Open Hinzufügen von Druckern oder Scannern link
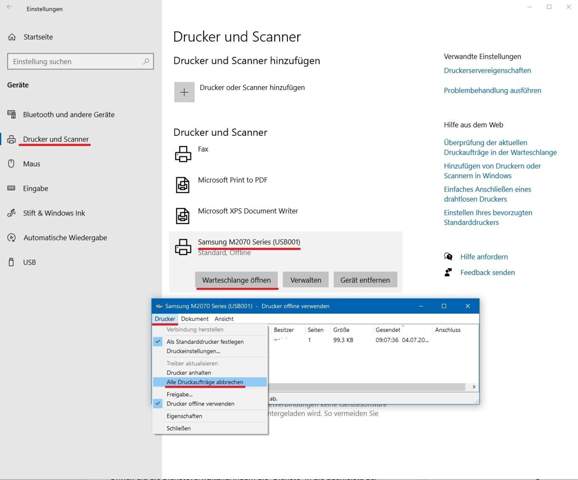The height and width of the screenshot is (480, 578). pos(492,171)
